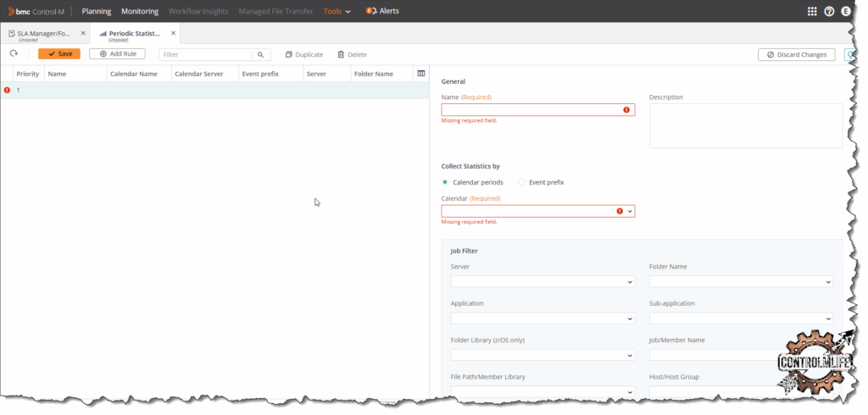Click the refresh icon in the toolbar
868x415 pixels.
[x=14, y=54]
